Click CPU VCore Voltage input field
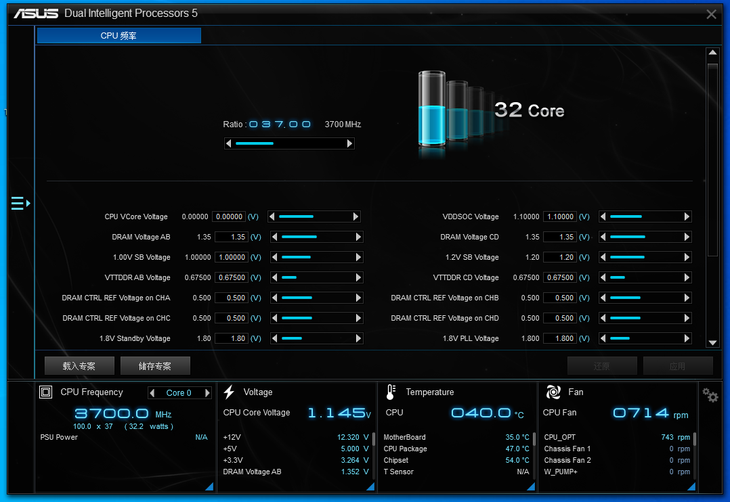Image resolution: width=730 pixels, height=502 pixels. click(x=229, y=217)
